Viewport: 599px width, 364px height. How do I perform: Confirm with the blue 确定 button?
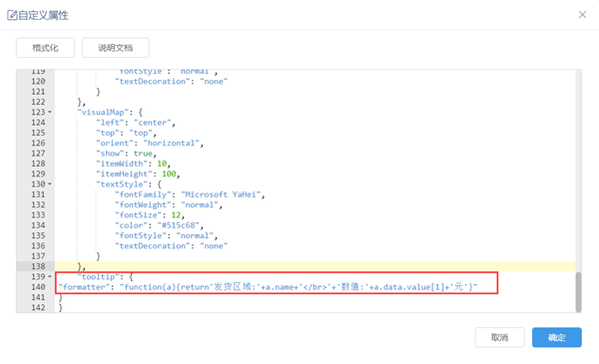coord(557,337)
